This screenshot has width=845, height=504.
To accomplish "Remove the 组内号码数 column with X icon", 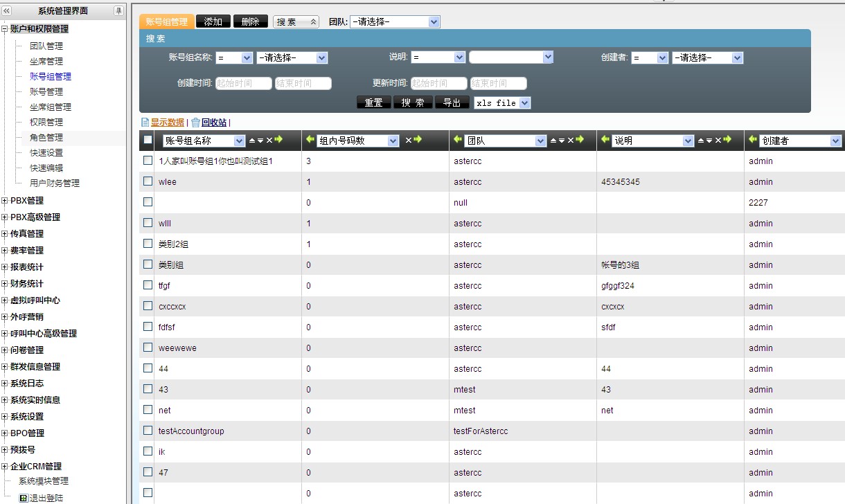I will 409,141.
